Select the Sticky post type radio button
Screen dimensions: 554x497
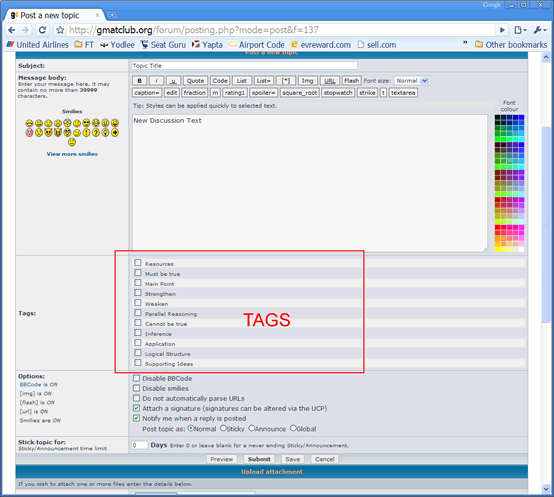point(223,428)
